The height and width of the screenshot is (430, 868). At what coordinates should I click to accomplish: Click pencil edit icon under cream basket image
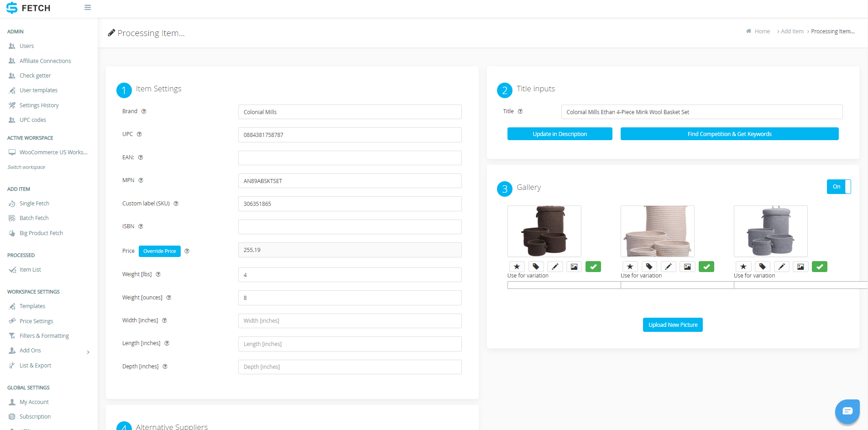668,267
